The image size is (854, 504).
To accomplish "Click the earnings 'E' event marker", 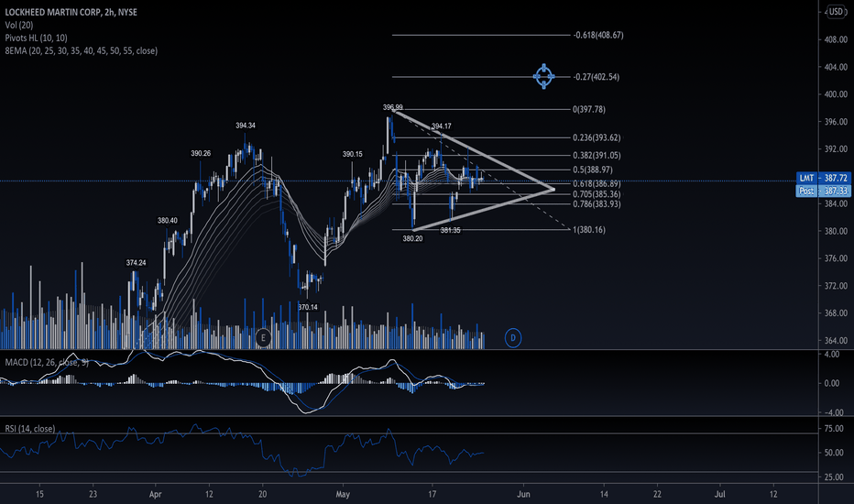I will [263, 338].
